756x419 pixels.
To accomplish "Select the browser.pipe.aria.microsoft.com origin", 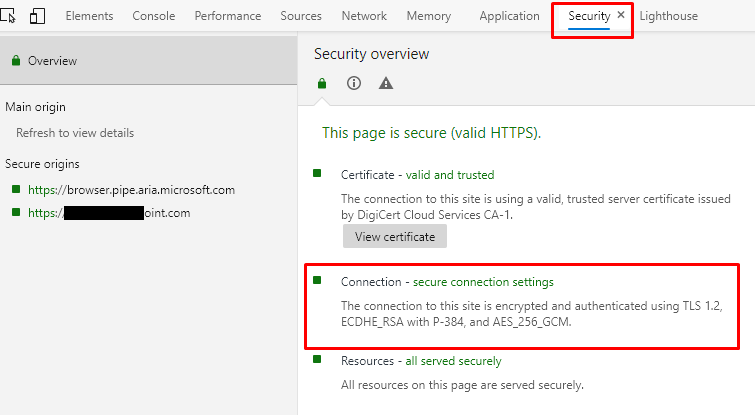I will (131, 189).
